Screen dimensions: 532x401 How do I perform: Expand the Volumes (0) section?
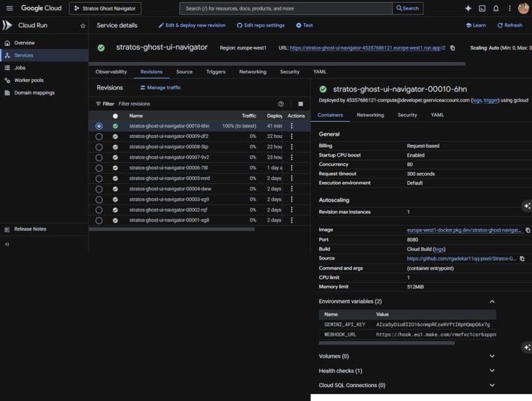[492, 356]
